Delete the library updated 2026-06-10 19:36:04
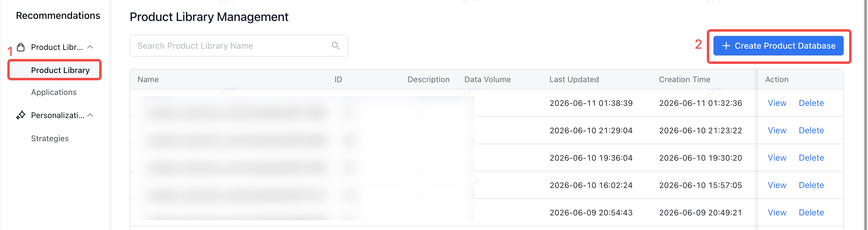The width and height of the screenshot is (868, 230). (811, 158)
